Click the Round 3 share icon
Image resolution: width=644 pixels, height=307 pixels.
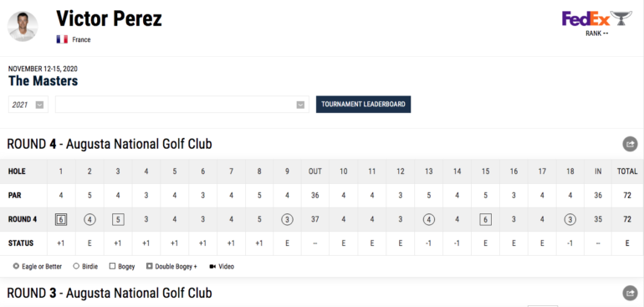pos(630,293)
